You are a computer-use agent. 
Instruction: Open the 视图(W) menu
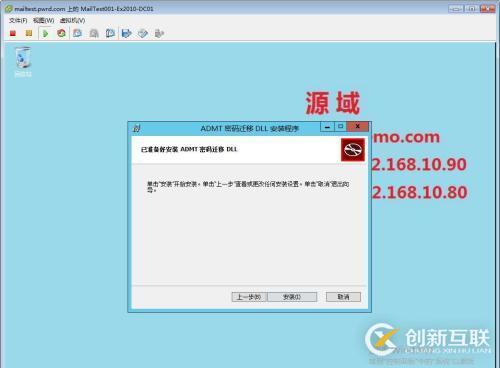[43, 21]
